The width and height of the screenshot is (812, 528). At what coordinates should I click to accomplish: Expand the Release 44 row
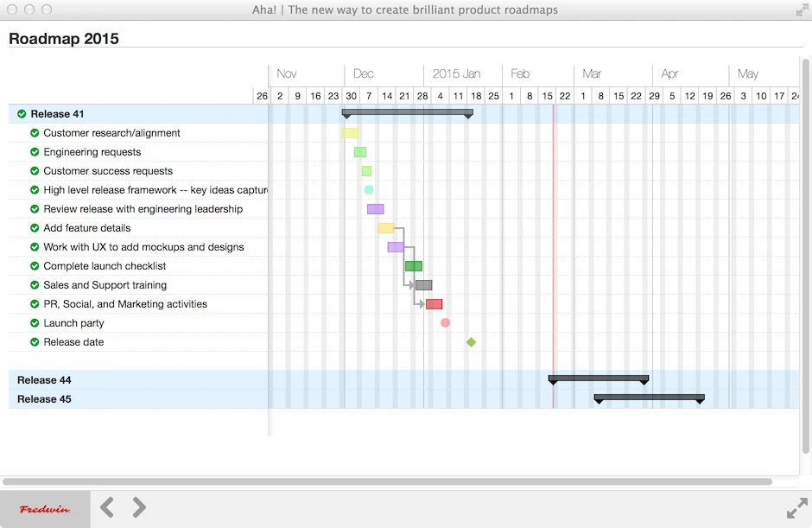coord(44,380)
